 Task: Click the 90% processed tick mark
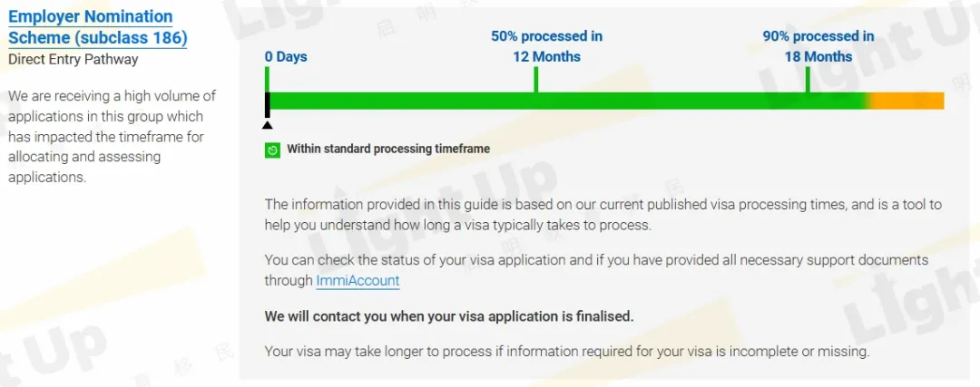[808, 79]
